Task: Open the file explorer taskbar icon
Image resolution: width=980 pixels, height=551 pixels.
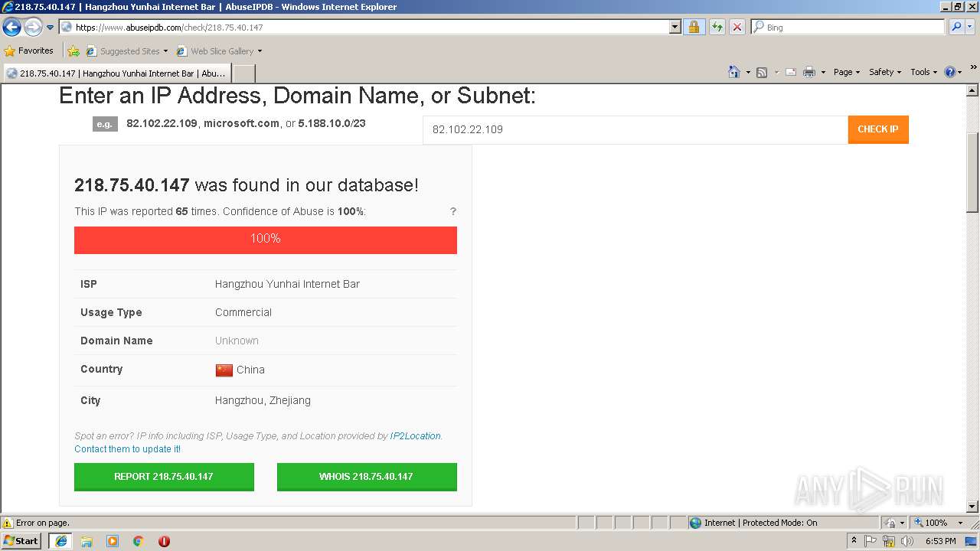Action: [87, 541]
